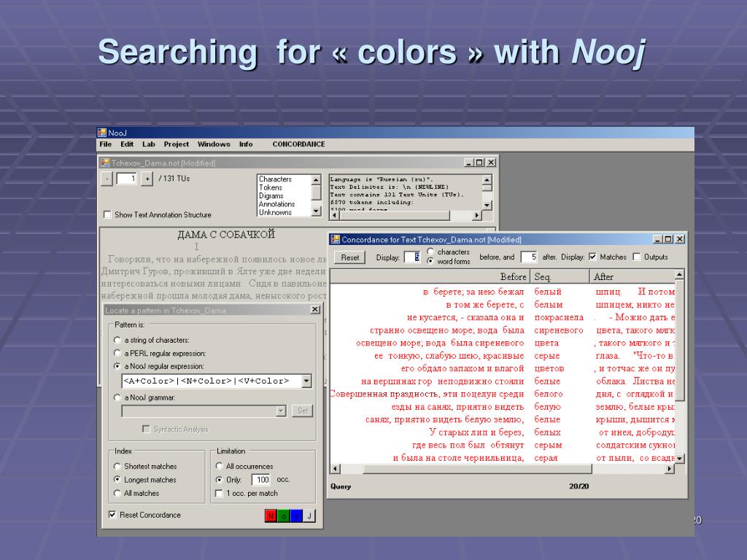Open the CONCORDANCE menu
Screen dimensions: 747x560
click(298, 144)
